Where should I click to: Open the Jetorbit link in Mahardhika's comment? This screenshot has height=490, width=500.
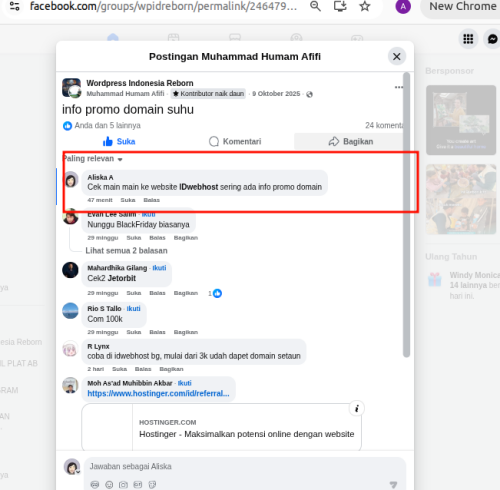(121, 278)
